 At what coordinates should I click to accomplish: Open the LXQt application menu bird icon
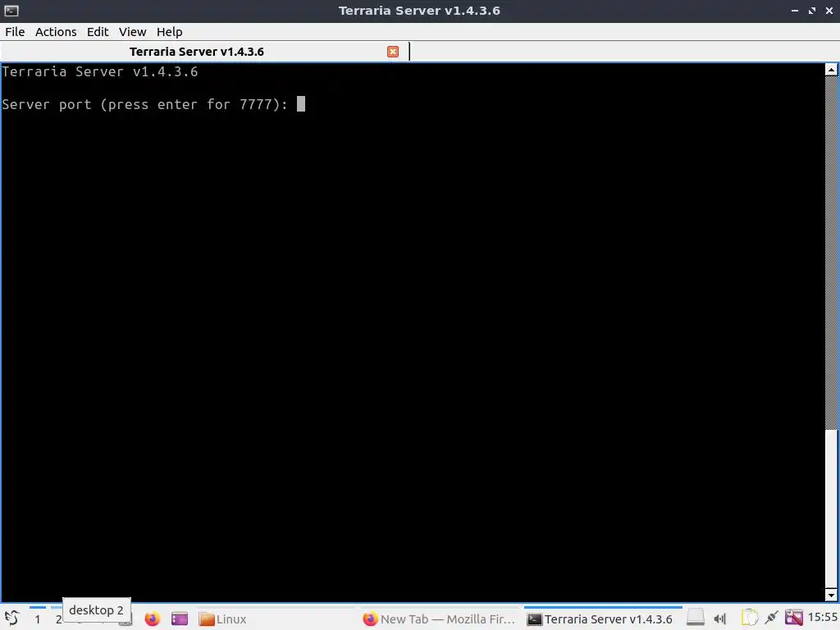click(11, 619)
